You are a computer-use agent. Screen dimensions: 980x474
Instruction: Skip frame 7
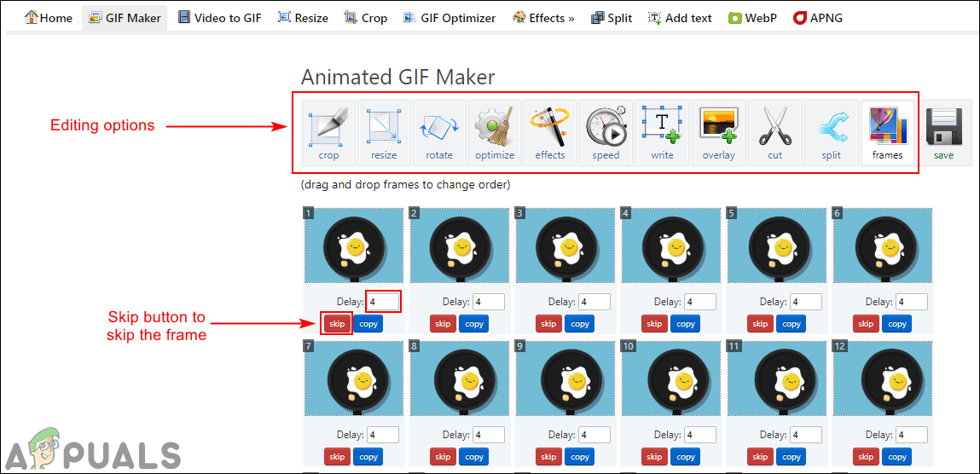(x=337, y=456)
